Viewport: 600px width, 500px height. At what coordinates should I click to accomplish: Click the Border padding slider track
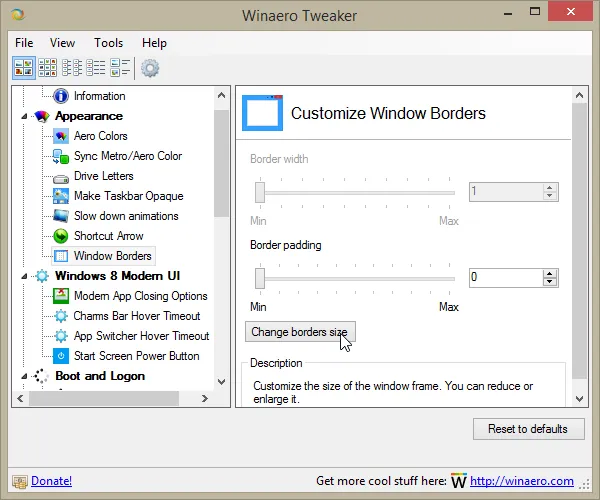tap(355, 277)
